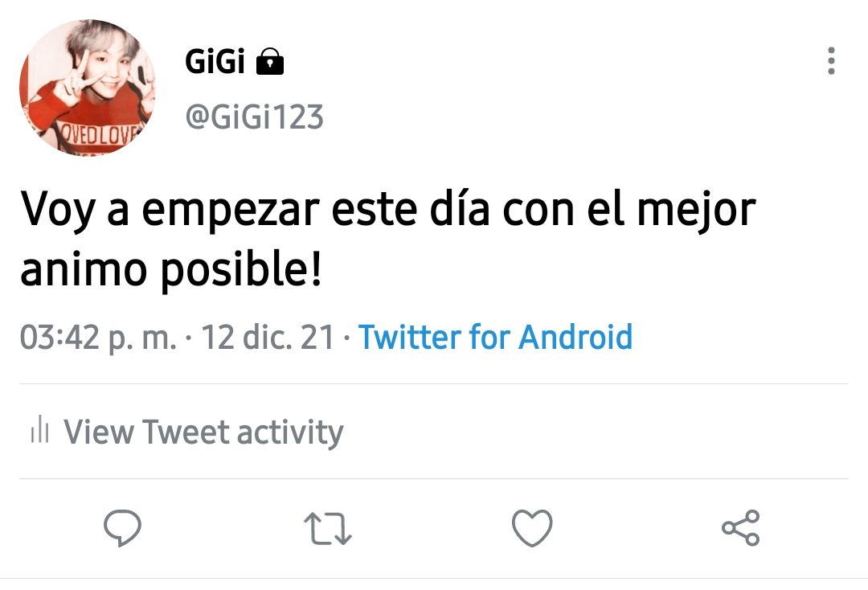
Task: Open GiGi's profile picture
Action: [x=88, y=88]
